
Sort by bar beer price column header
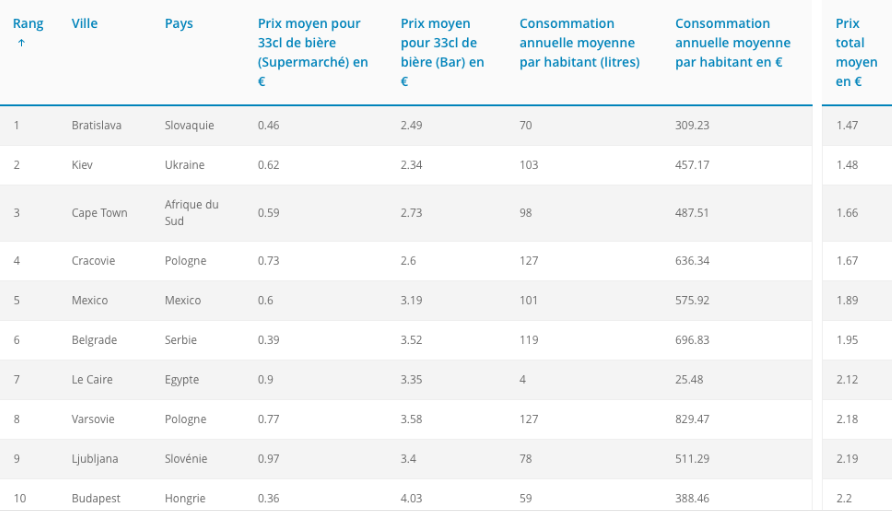pos(442,52)
